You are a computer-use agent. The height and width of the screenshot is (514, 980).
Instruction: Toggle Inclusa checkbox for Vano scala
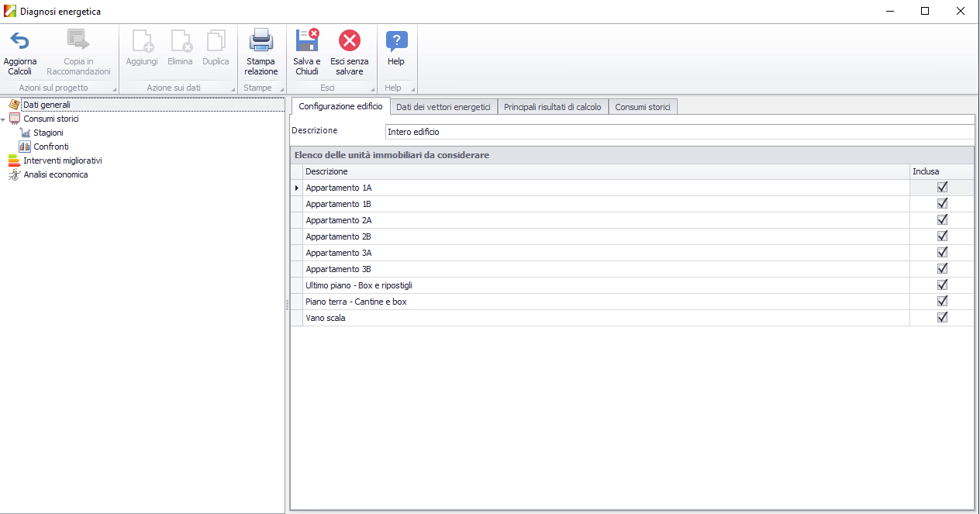[x=942, y=318]
